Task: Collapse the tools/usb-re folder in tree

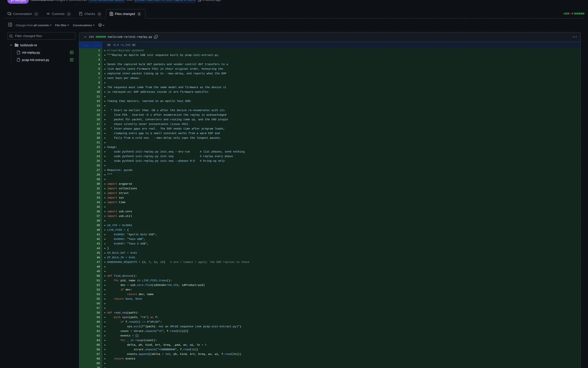Action: tap(11, 45)
